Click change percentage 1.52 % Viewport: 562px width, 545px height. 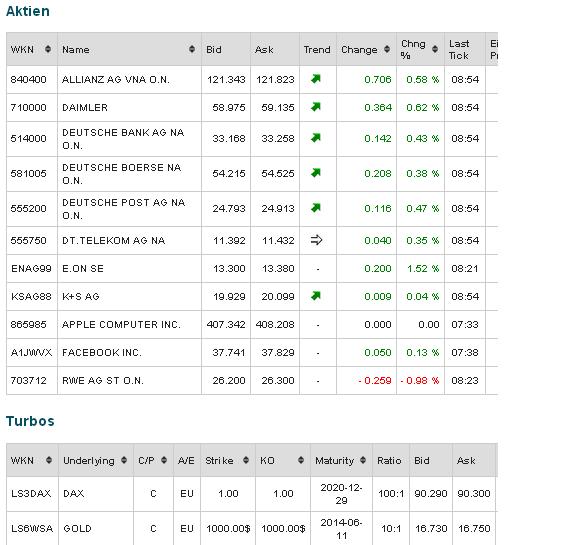(x=423, y=268)
